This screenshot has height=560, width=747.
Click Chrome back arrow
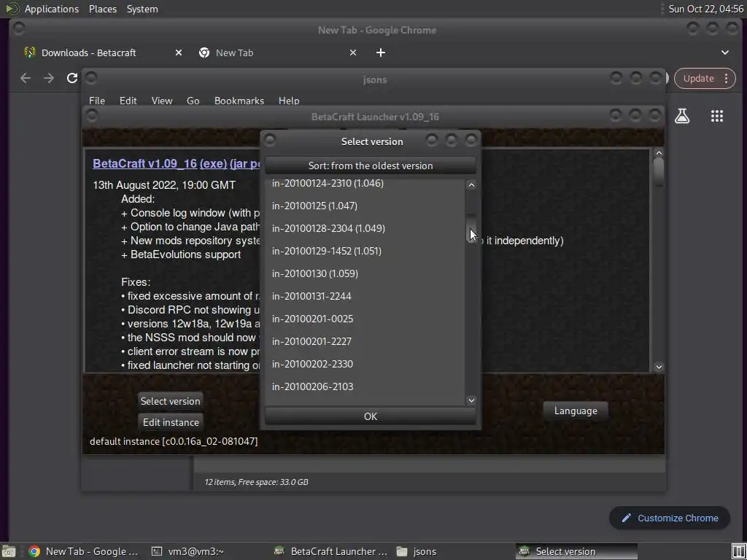[26, 78]
